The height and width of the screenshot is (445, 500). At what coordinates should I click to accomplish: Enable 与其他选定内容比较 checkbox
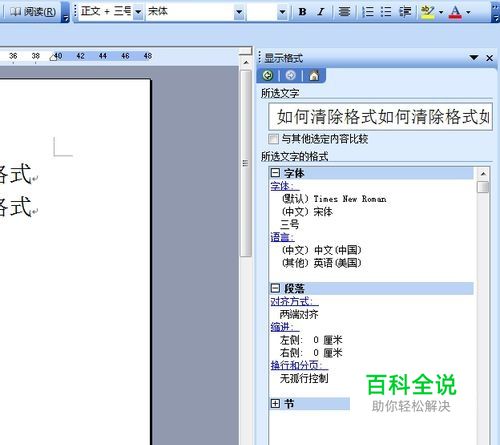click(x=273, y=139)
